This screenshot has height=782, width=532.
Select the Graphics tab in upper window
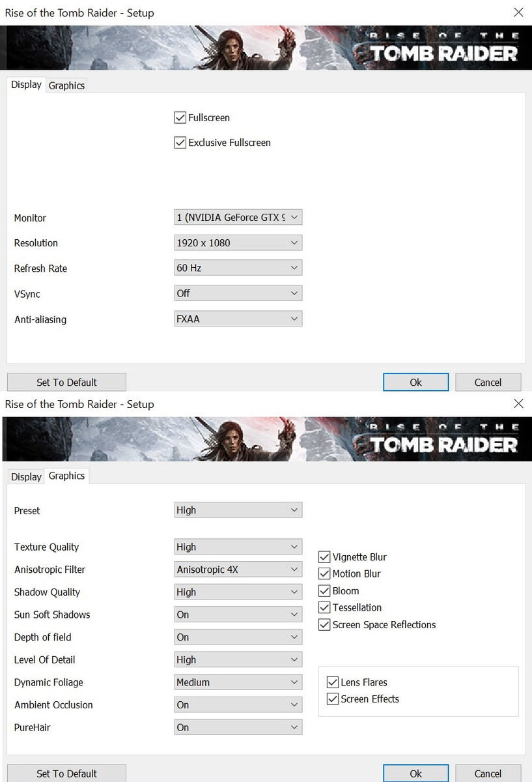pyautogui.click(x=66, y=85)
